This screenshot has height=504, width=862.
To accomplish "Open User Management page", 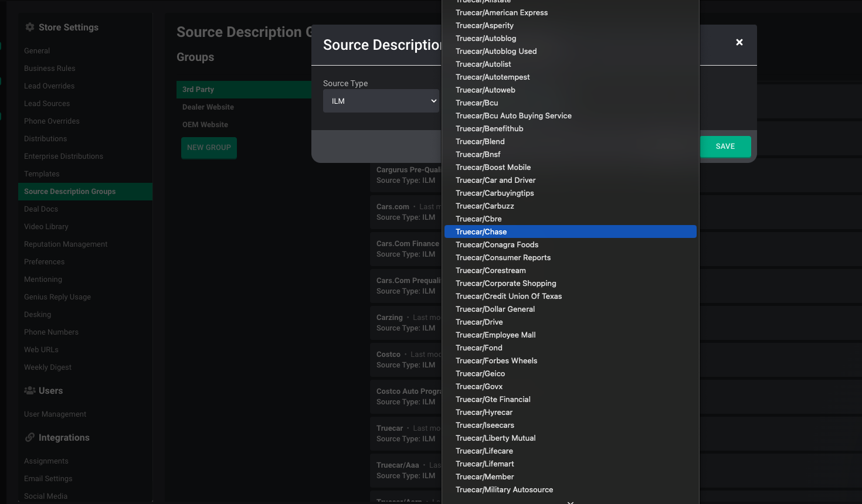I will 55,414.
